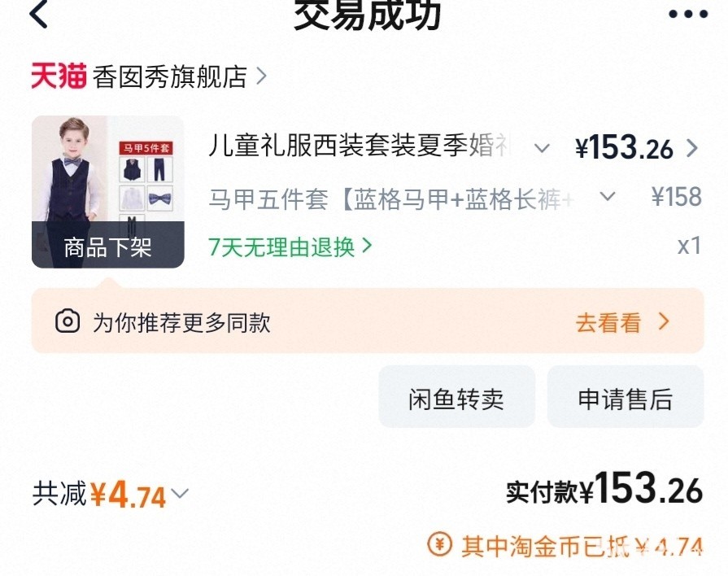Expand the 马甲五件套 variant description
Viewport: 728px width, 576px height.
(x=608, y=197)
